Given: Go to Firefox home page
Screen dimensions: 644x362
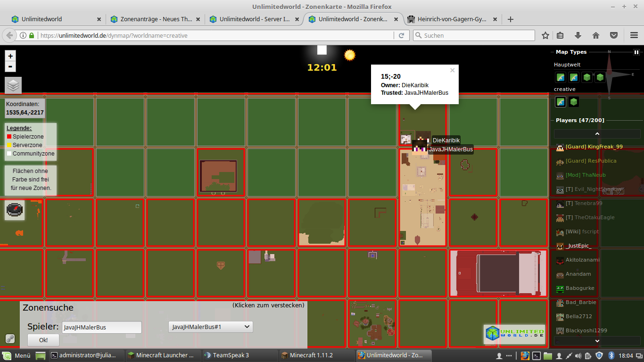Looking at the screenshot, I should (596, 35).
